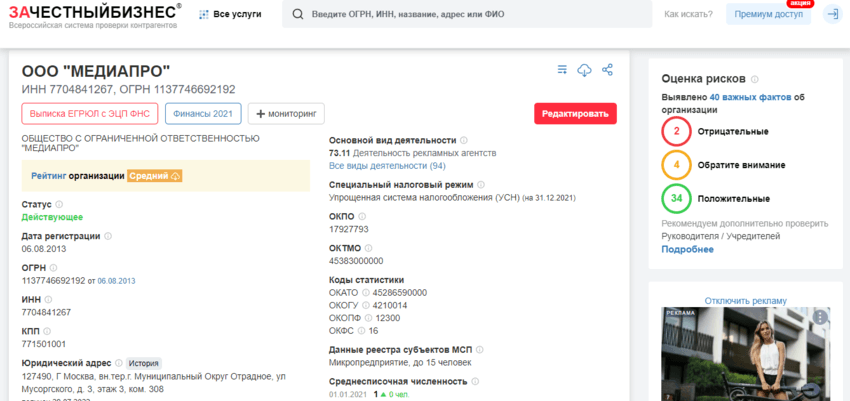Image resolution: width=850 pixels, height=401 pixels.
Task: Open the ad options three-dot icon
Action: tap(821, 318)
